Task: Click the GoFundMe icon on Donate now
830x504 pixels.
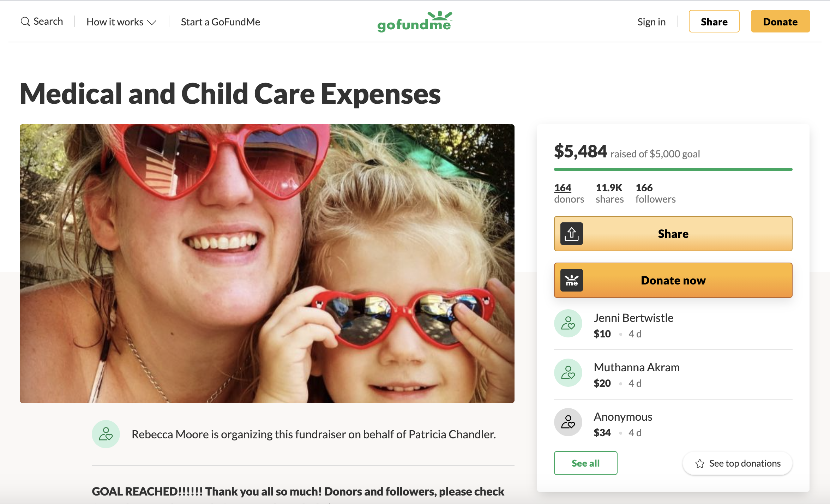Action: click(571, 280)
